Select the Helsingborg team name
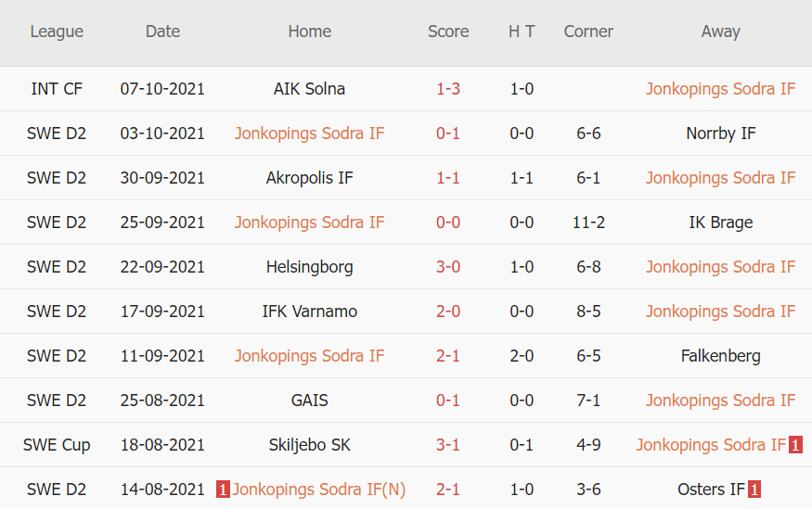 click(x=309, y=267)
